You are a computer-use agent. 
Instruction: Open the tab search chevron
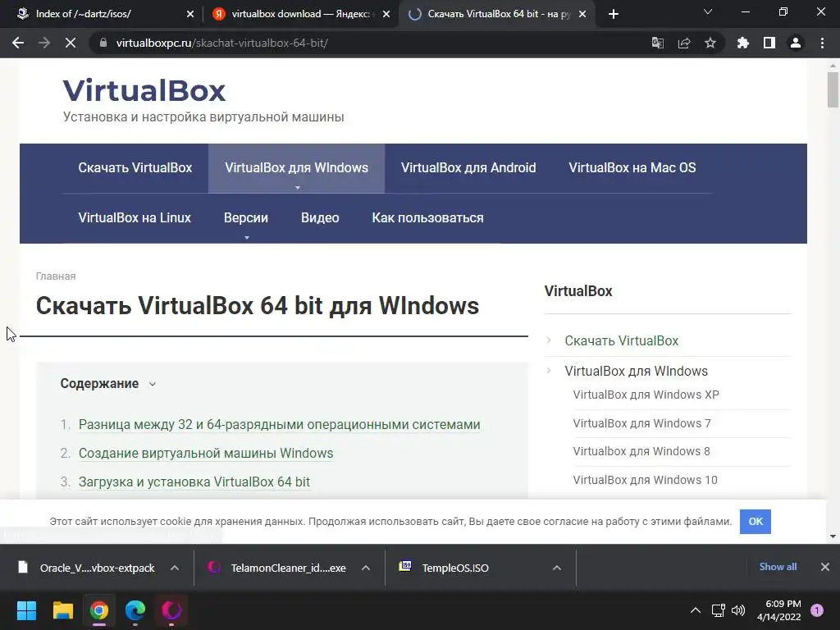(x=708, y=11)
